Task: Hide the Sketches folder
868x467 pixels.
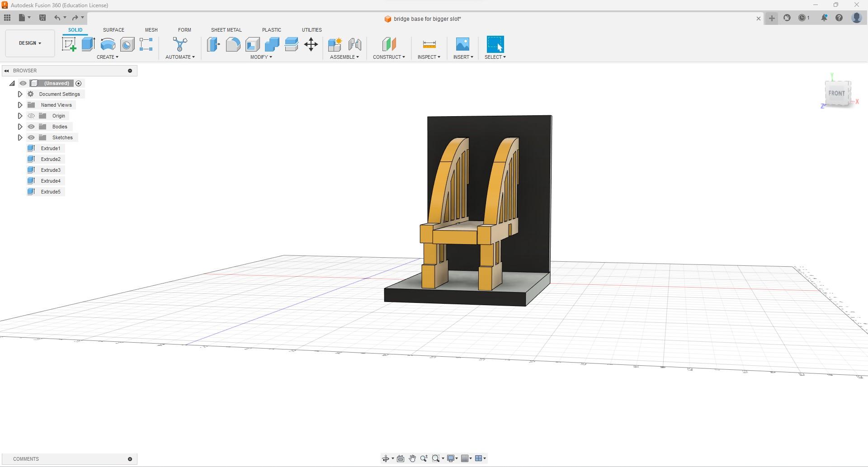Action: [x=31, y=137]
